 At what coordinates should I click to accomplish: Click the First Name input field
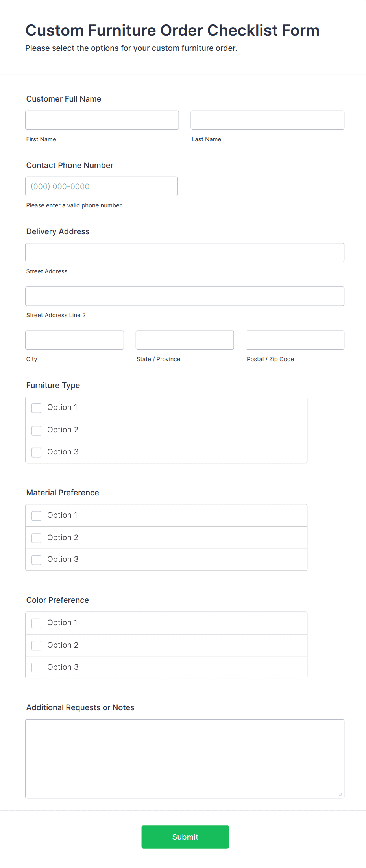(102, 120)
